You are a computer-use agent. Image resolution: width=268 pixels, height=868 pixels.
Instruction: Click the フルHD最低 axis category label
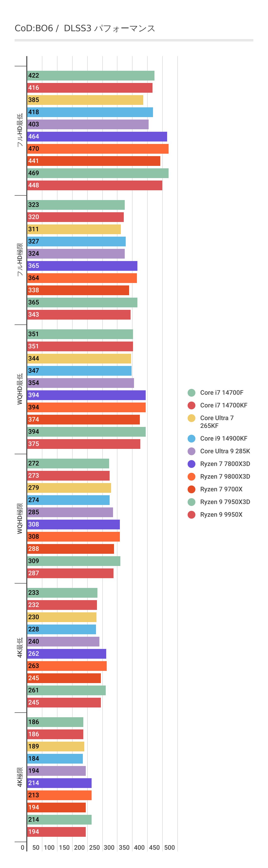pyautogui.click(x=20, y=130)
